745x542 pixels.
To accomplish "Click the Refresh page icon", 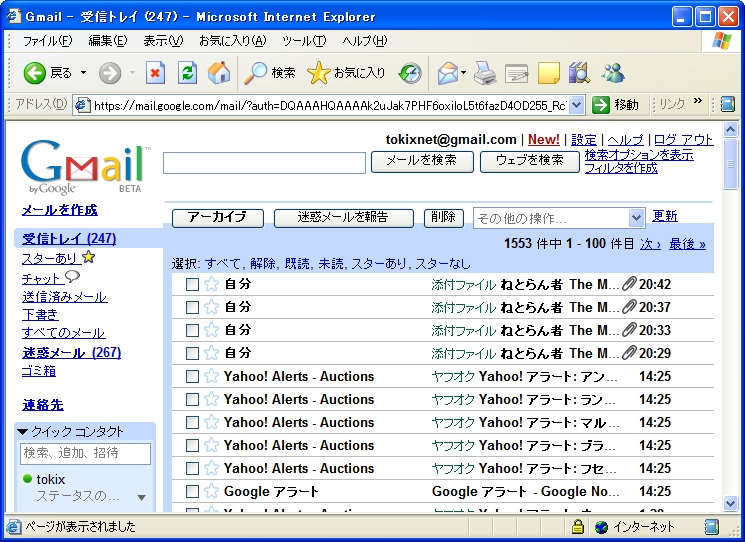I will click(187, 73).
